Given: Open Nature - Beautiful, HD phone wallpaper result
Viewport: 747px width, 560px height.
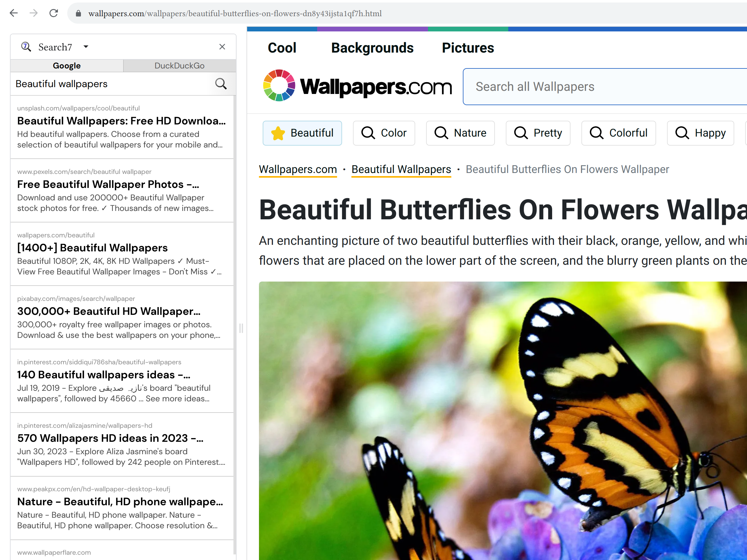Looking at the screenshot, I should (x=120, y=502).
